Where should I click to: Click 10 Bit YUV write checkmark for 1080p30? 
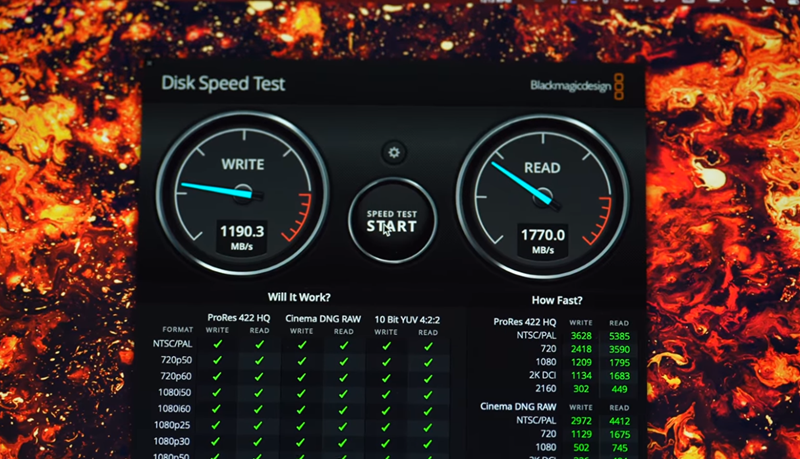tap(385, 443)
